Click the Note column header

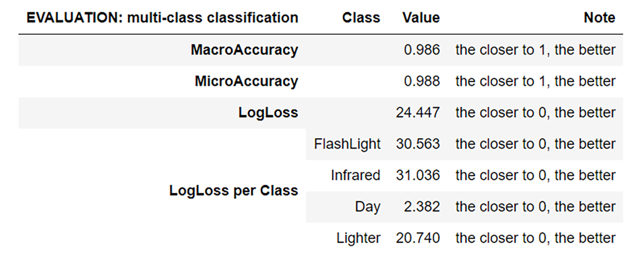pyautogui.click(x=599, y=17)
